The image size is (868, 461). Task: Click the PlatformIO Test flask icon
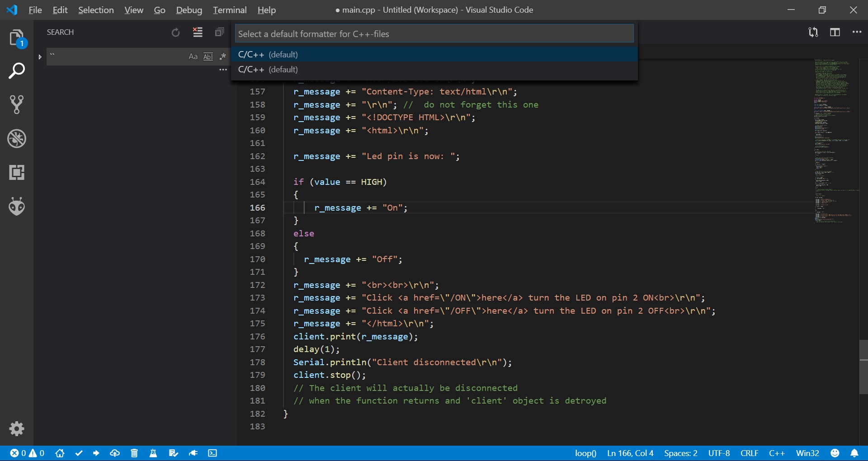(153, 453)
